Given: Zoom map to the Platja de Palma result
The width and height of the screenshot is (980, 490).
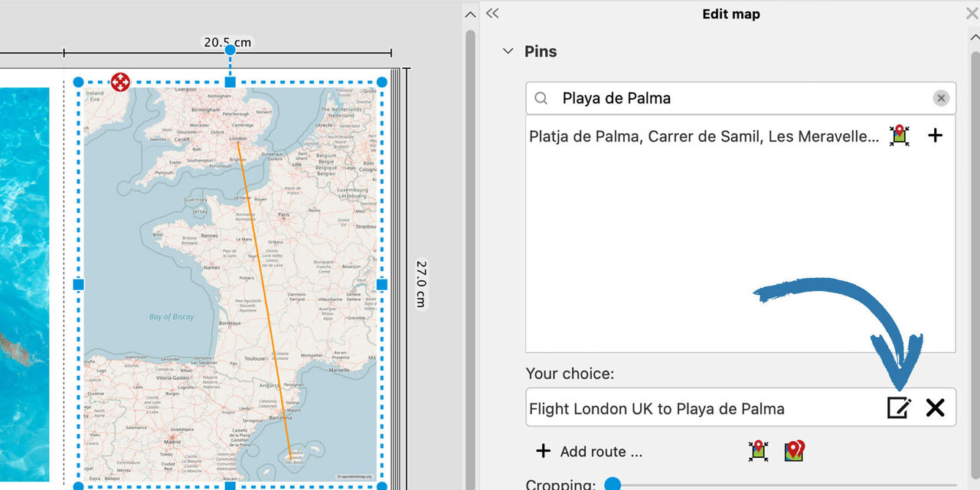Looking at the screenshot, I should click(x=899, y=136).
